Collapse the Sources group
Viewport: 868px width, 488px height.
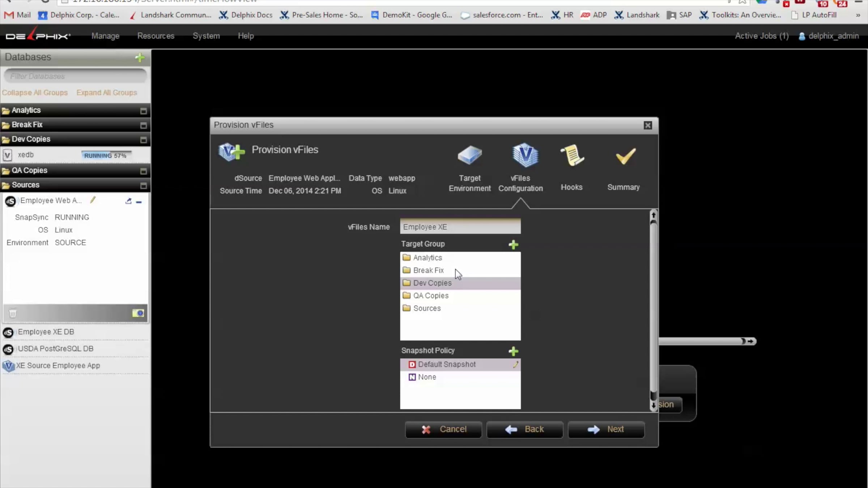tap(143, 185)
